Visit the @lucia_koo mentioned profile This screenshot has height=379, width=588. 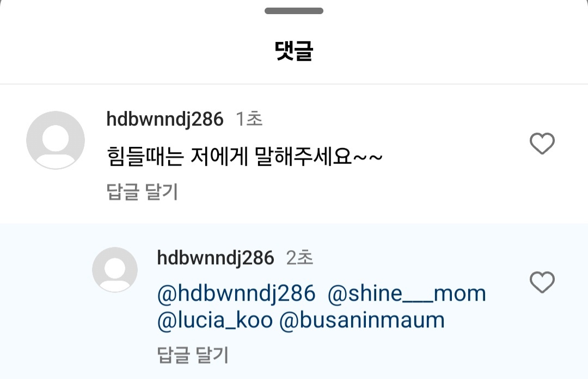215,321
